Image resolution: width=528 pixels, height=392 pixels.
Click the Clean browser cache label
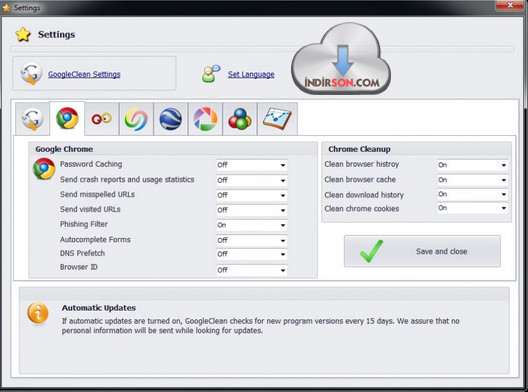360,179
